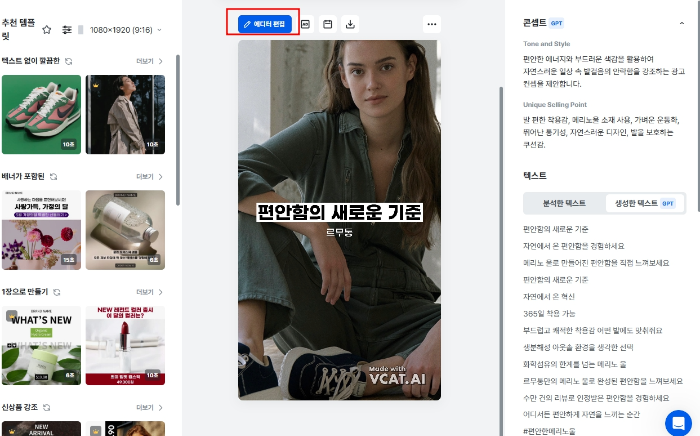700x436 pixels.
Task: Click the 에디터 편집 button
Action: (265, 24)
